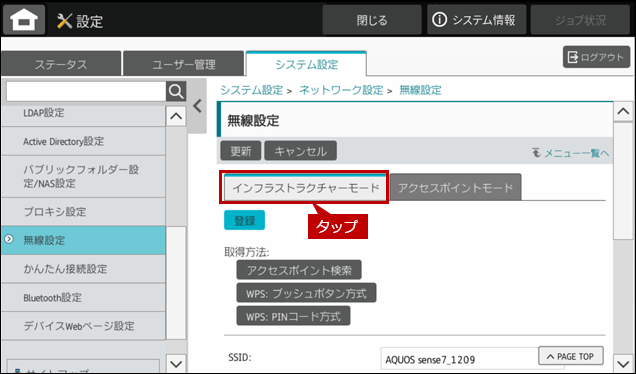This screenshot has height=374, width=636.
Task: Select the インフラストラクチャーモード tab
Action: (x=305, y=187)
